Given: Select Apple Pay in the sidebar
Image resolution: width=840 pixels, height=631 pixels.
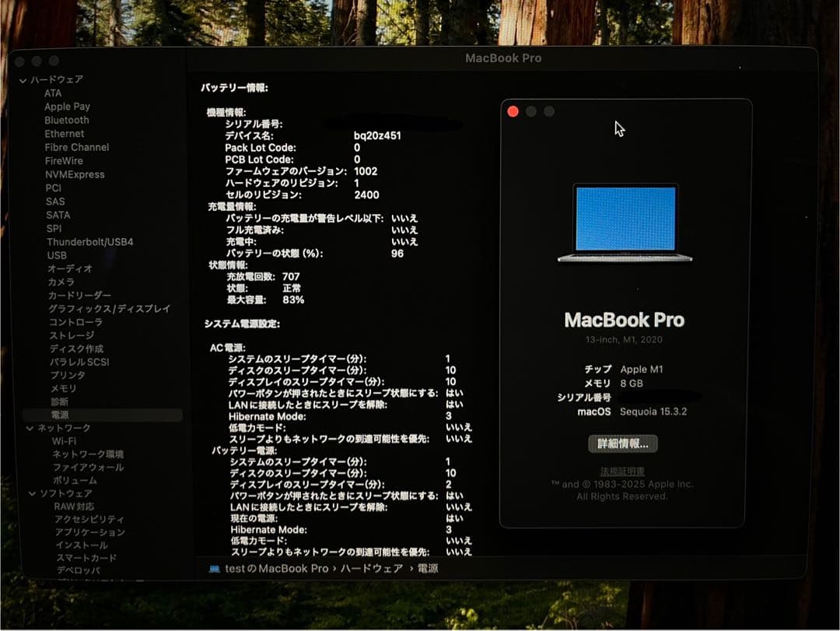Looking at the screenshot, I should click(x=68, y=106).
